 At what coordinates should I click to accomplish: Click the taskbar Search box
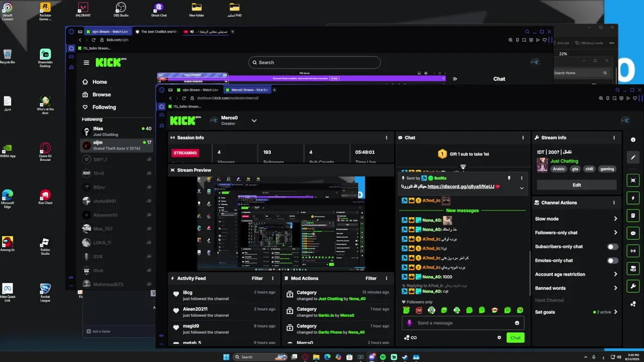click(x=260, y=357)
